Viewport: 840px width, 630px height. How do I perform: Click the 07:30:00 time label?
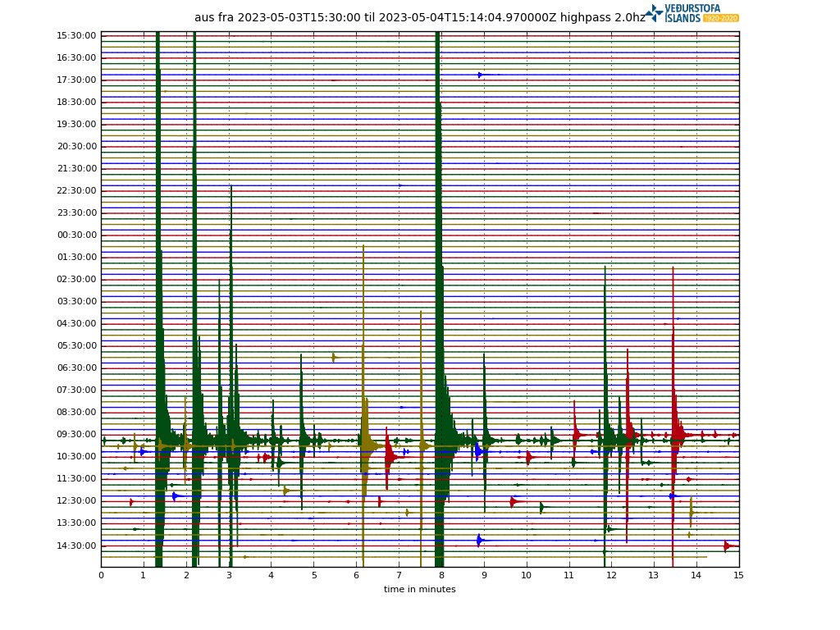[x=76, y=390]
